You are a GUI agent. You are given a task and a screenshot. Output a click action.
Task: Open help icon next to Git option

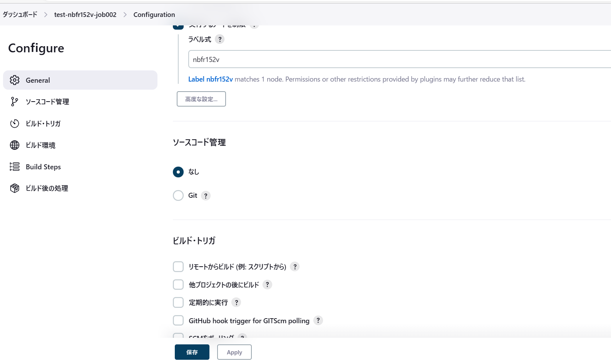[x=206, y=196]
